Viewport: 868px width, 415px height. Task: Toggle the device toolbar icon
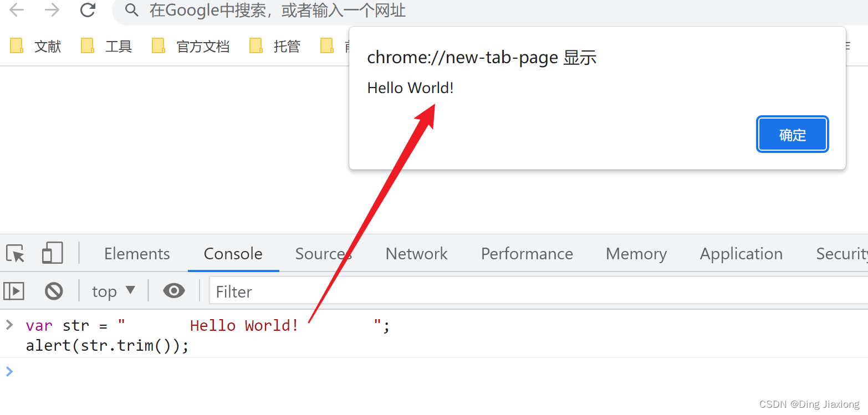click(x=53, y=253)
